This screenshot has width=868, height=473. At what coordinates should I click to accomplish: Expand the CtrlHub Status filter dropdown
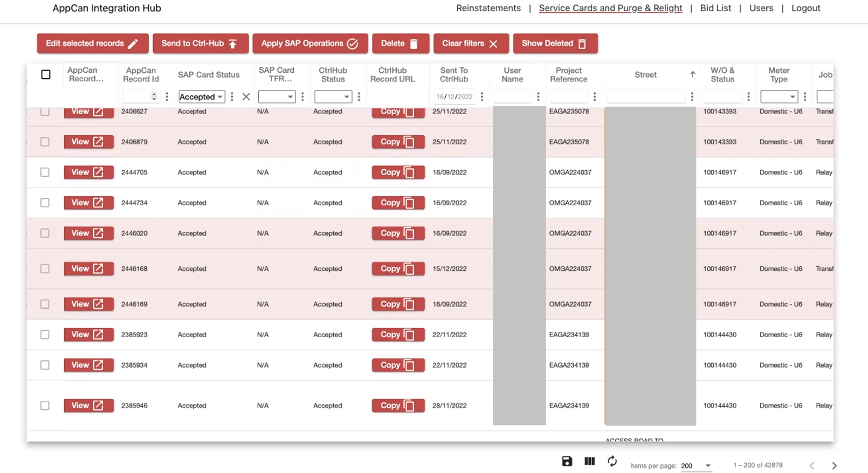pos(333,97)
